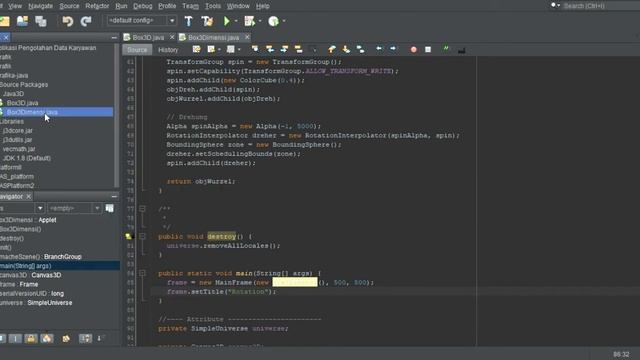Toggle Sort by Source arrow filter in Navigator
This screenshot has height=360, width=640.
(x=100, y=338)
